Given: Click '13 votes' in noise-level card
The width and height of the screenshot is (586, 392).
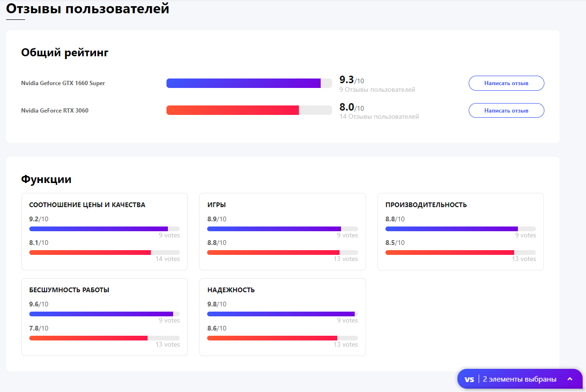Looking at the screenshot, I should (x=168, y=344).
